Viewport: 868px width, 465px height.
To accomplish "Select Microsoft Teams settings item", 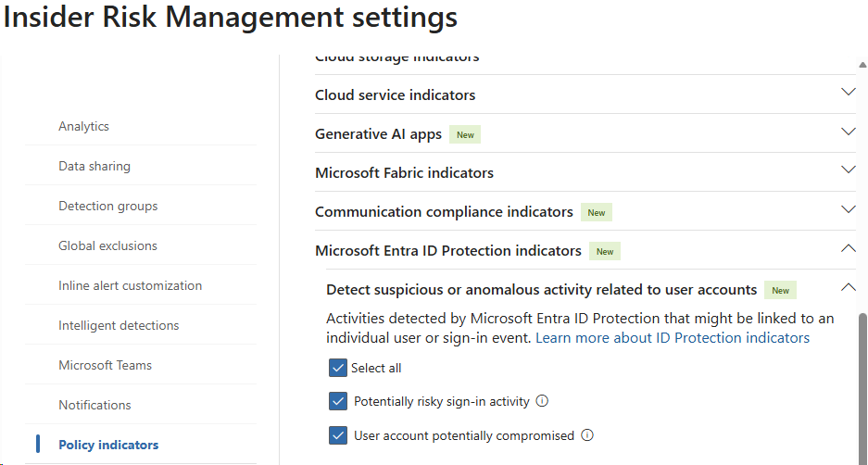I will (x=105, y=365).
